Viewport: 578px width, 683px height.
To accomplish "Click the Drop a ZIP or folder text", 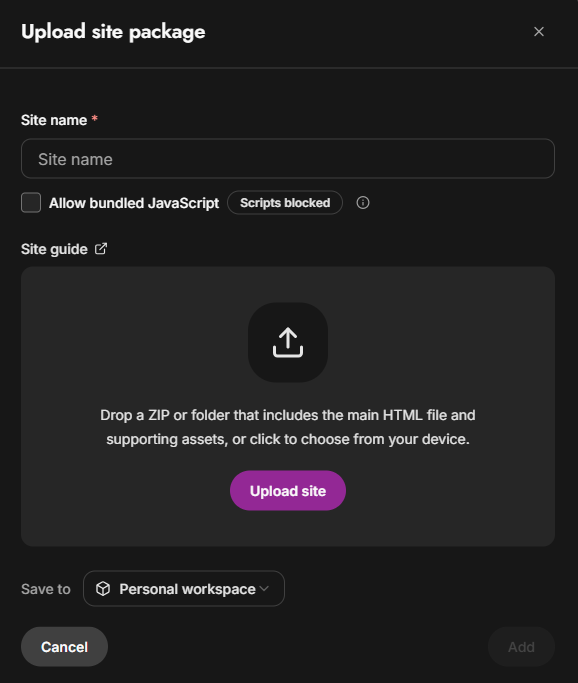I will click(x=287, y=427).
